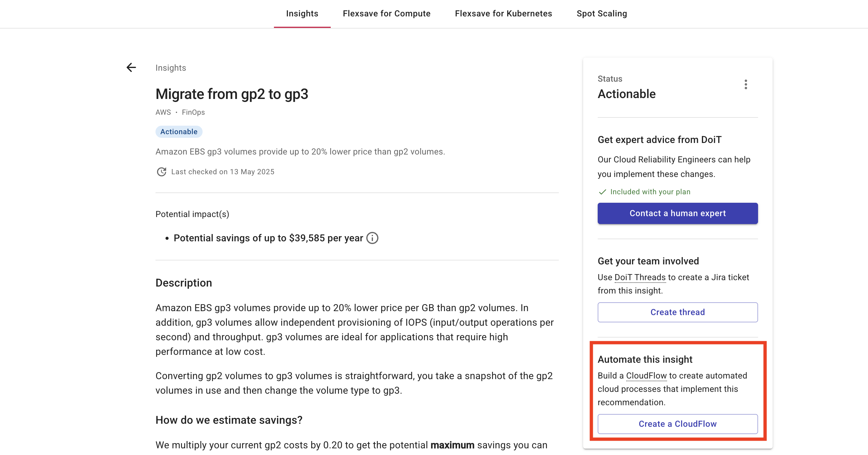Click the last-checked refresh clock icon
The width and height of the screenshot is (868, 455).
pos(161,172)
